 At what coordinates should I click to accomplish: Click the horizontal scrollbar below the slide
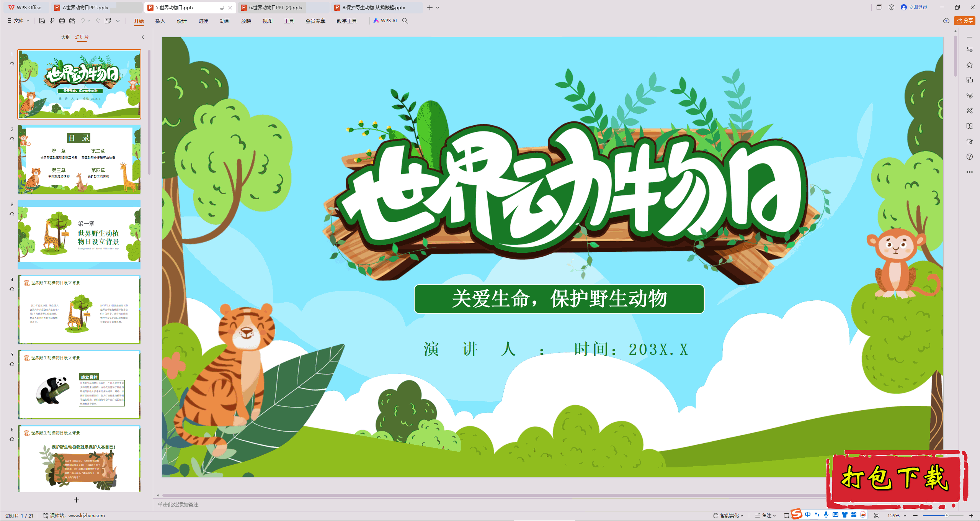(494, 495)
